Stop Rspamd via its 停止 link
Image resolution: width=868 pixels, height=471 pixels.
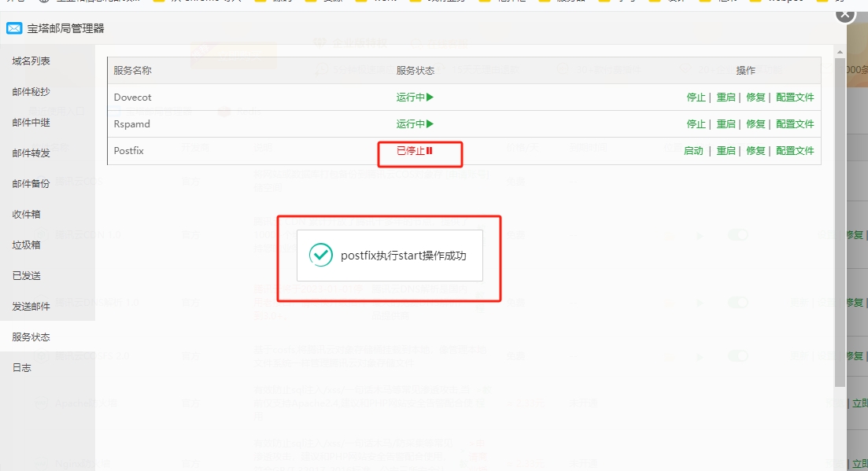[x=695, y=123]
